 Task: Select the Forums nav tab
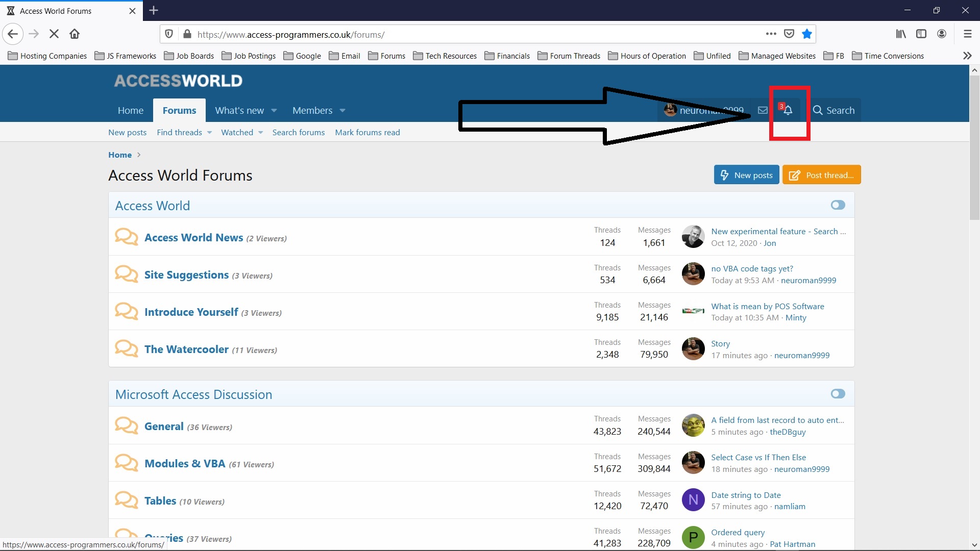(x=179, y=111)
